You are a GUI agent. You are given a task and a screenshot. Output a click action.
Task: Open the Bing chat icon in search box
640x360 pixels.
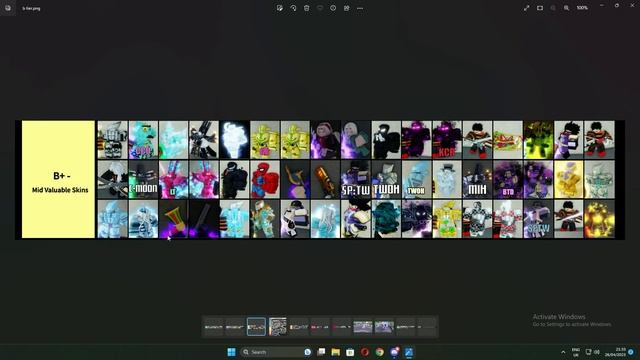coord(307,352)
